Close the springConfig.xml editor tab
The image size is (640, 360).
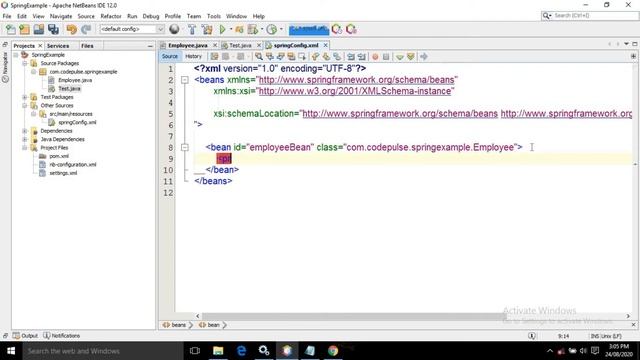click(x=325, y=45)
